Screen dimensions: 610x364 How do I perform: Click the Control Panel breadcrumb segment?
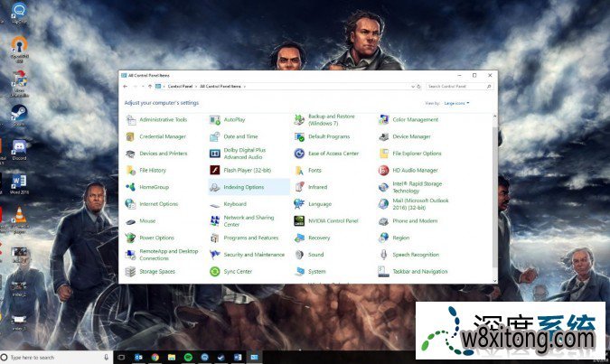[181, 86]
